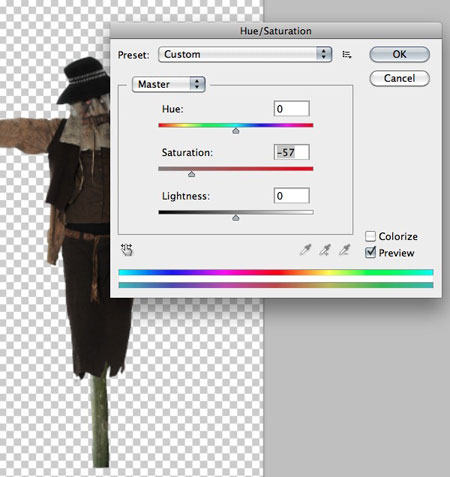Click the Lightness value input field

292,196
